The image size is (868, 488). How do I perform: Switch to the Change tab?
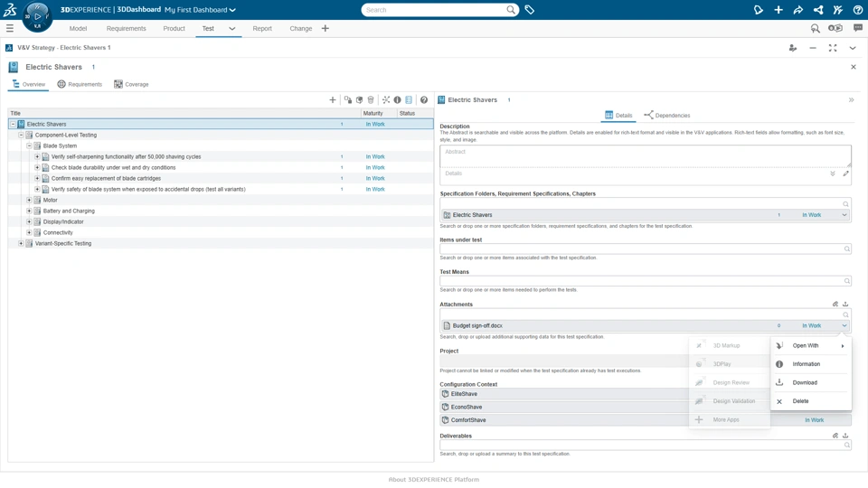(300, 28)
